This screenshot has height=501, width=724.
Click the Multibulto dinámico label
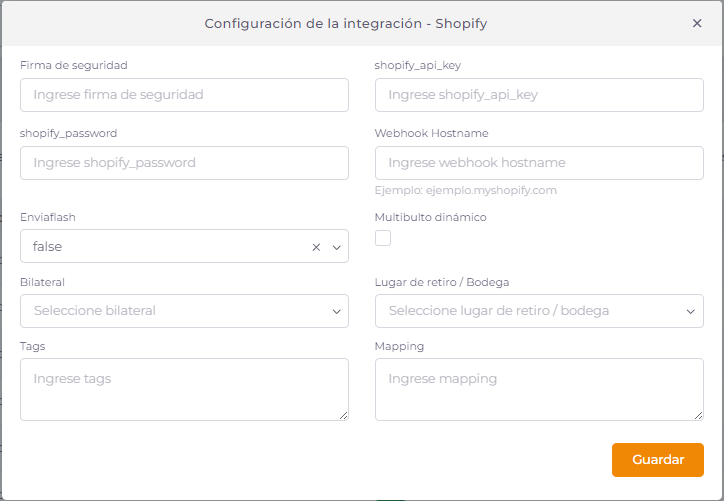(x=430, y=216)
